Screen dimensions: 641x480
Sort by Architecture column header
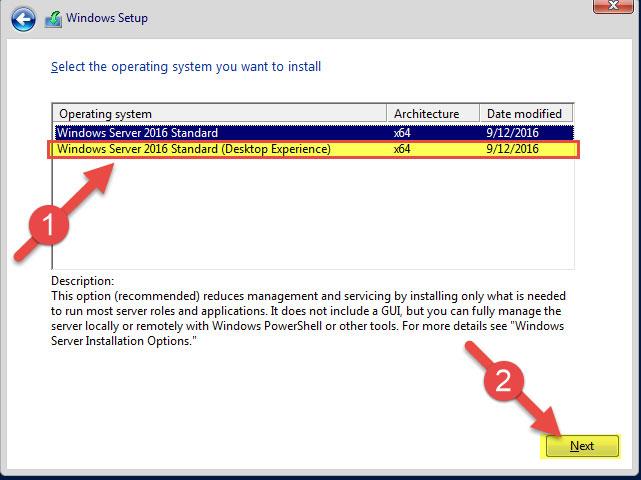[433, 113]
